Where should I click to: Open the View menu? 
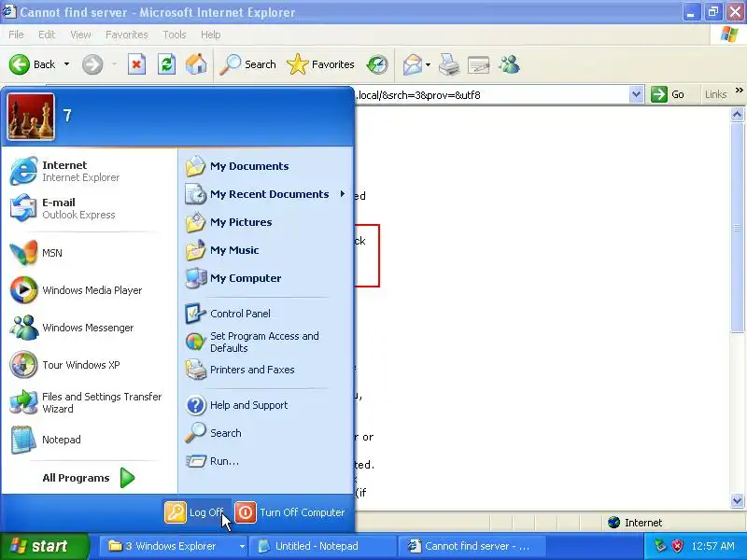80,35
